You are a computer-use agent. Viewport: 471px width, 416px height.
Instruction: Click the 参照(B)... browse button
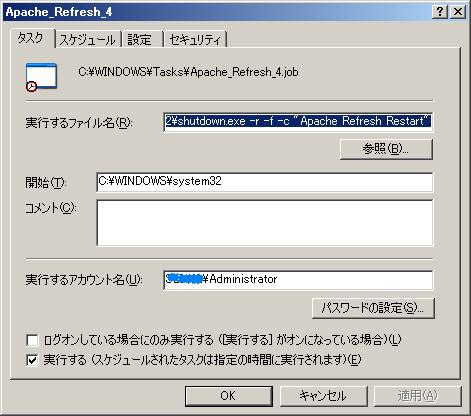(x=386, y=149)
